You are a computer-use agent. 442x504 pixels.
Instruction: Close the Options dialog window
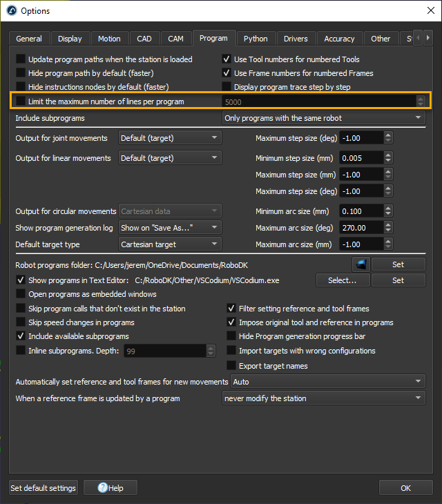(423, 10)
